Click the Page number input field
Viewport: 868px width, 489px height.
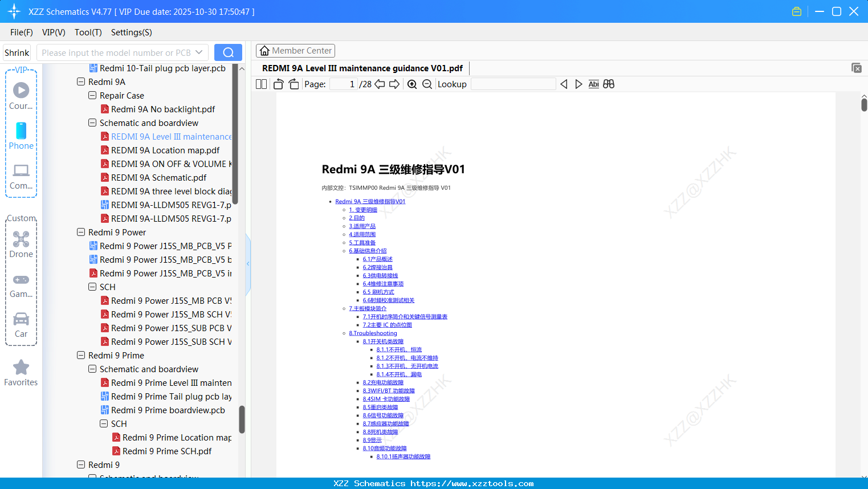pos(343,84)
